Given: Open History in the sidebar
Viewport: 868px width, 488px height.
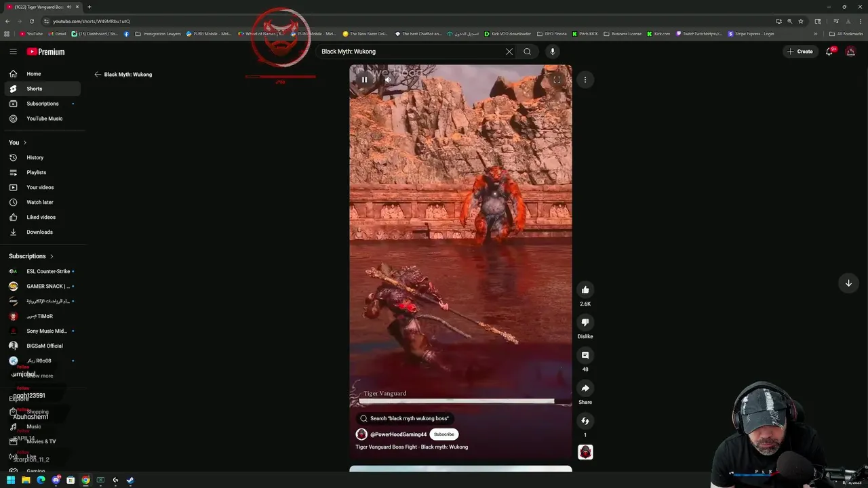Looking at the screenshot, I should tap(42, 158).
